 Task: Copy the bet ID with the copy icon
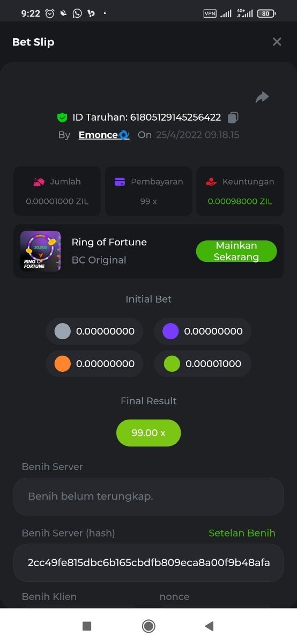[x=233, y=117]
